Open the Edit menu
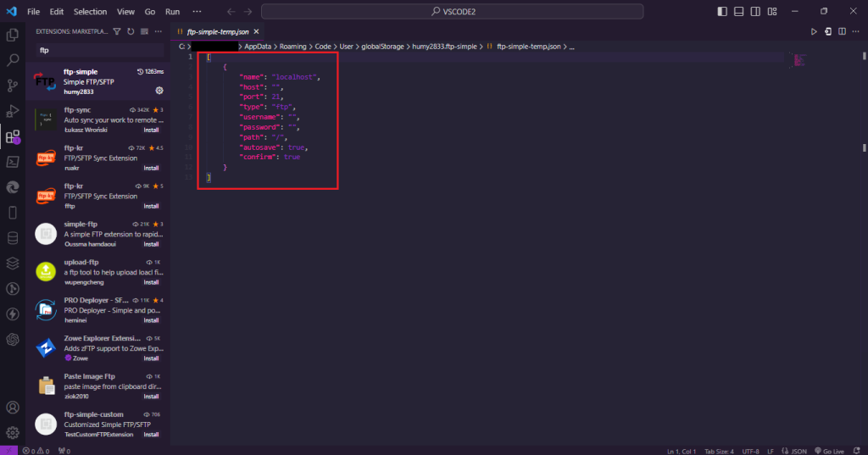This screenshot has height=455, width=868. pyautogui.click(x=57, y=11)
